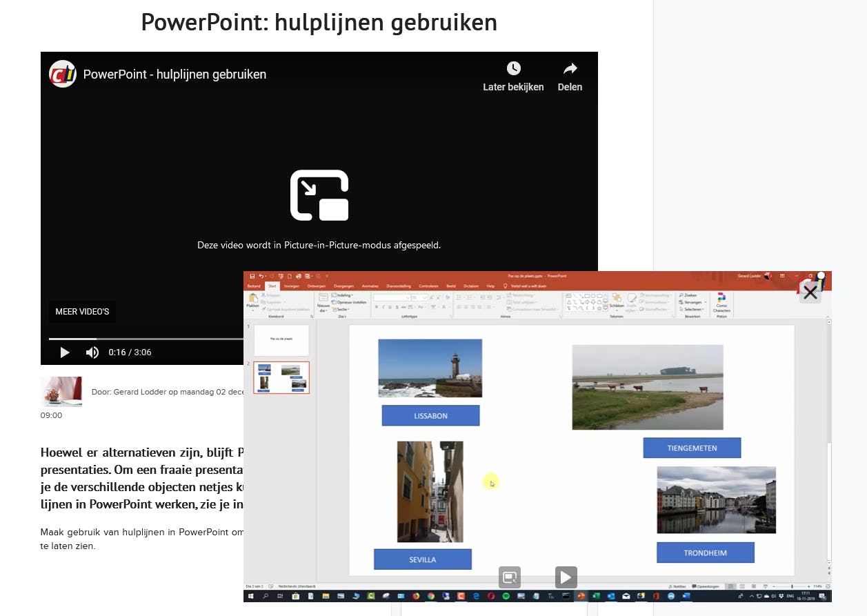
Task: Open the Animaties ribbon tab
Action: [370, 286]
